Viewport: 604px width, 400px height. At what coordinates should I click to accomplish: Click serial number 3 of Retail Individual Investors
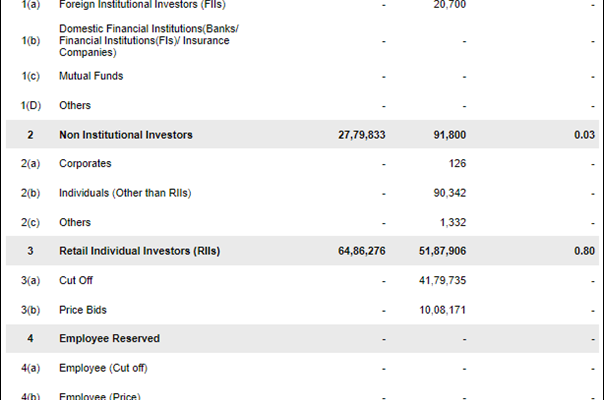point(30,251)
